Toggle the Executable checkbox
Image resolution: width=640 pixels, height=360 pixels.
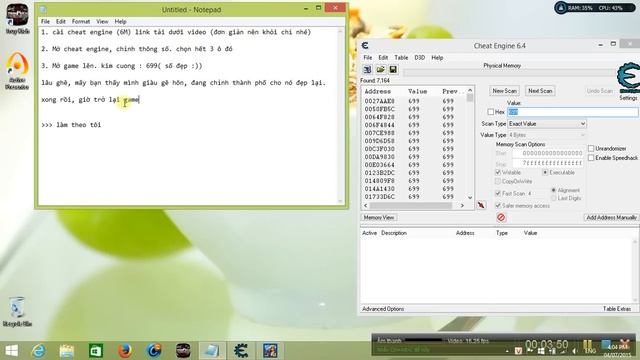point(545,173)
